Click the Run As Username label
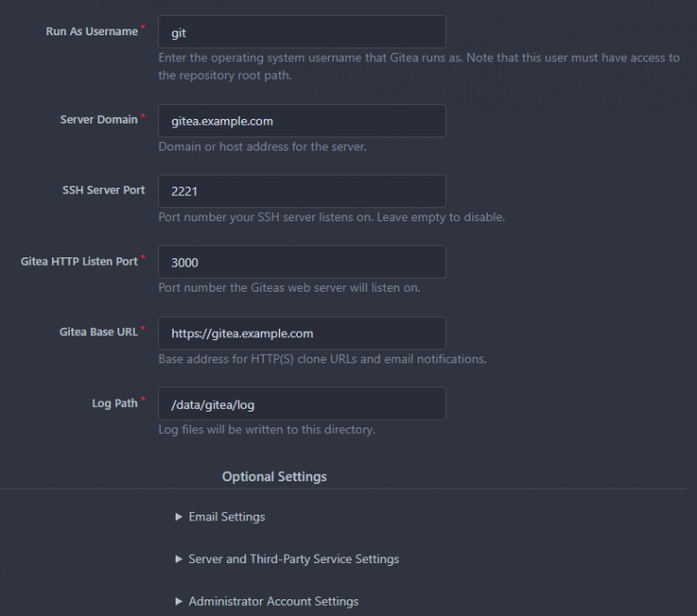This screenshot has height=616, width=697. 91,32
